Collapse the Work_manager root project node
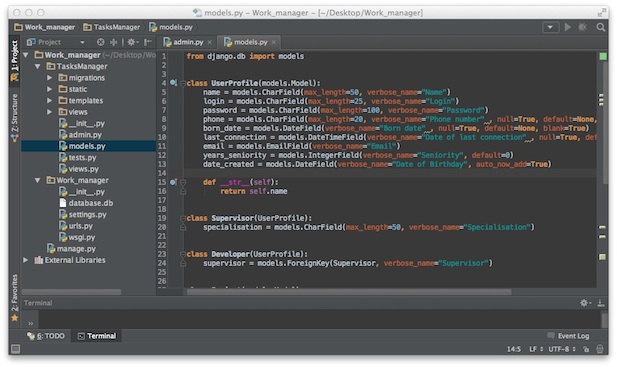 tap(26, 55)
